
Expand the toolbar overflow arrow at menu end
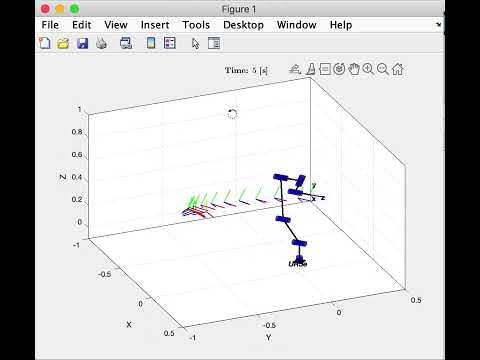point(439,25)
